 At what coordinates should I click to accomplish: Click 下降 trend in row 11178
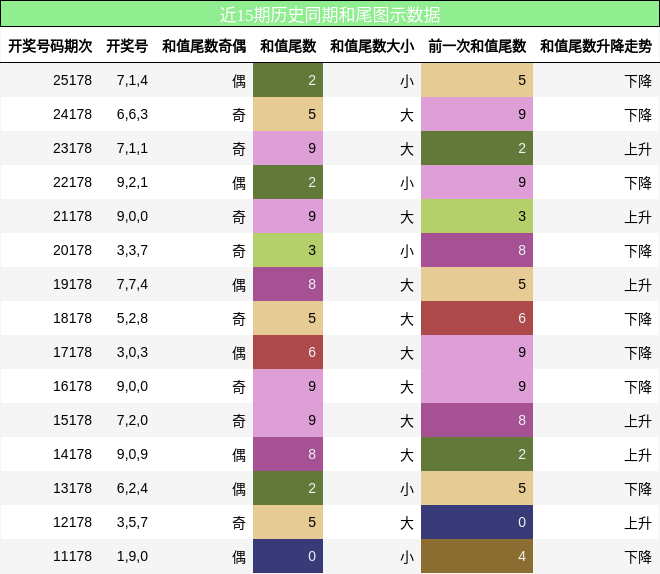click(x=638, y=557)
